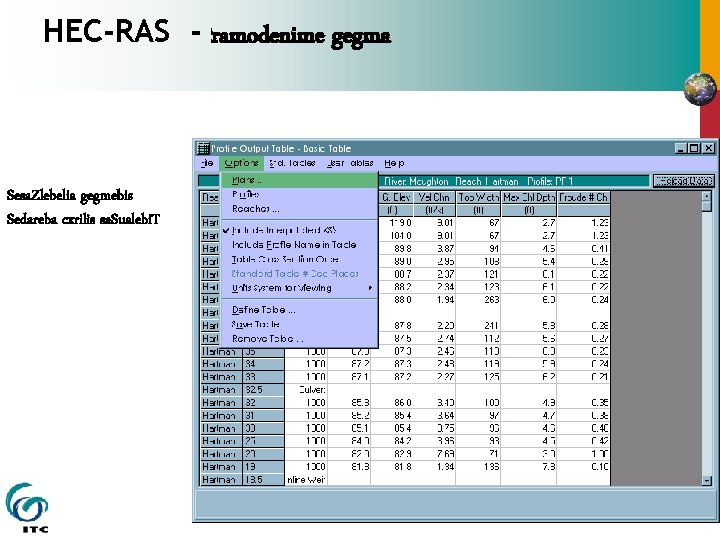Choose Profiles... from the Options menu
The image size is (720, 540).
click(x=299, y=194)
